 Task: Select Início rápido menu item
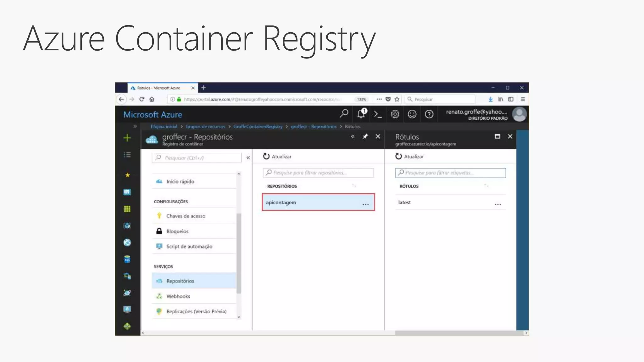tap(194, 181)
